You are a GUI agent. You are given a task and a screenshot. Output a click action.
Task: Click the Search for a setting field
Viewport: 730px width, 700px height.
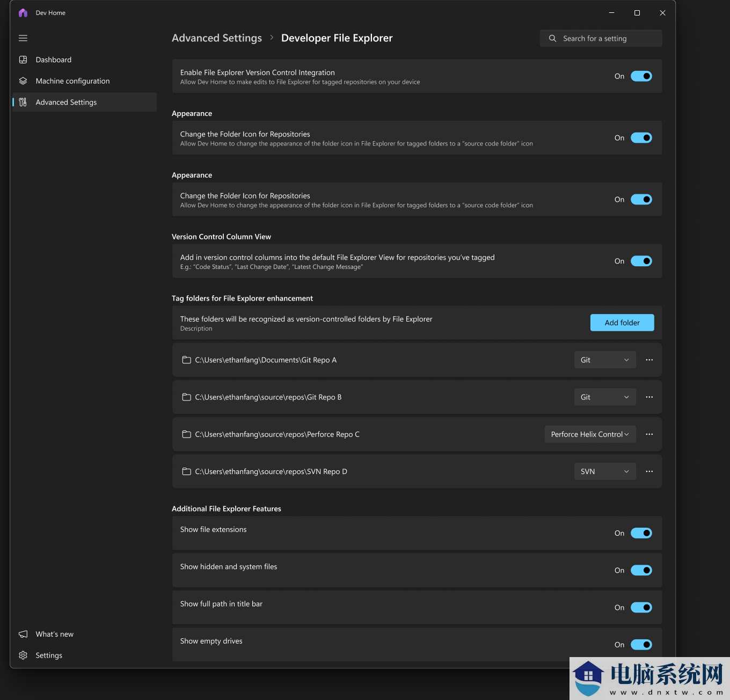601,39
